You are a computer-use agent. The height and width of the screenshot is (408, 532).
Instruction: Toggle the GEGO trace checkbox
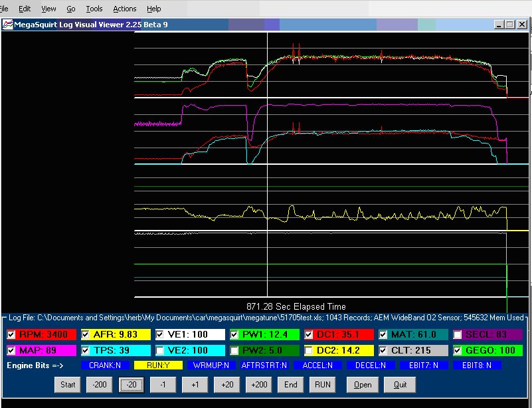[458, 350]
